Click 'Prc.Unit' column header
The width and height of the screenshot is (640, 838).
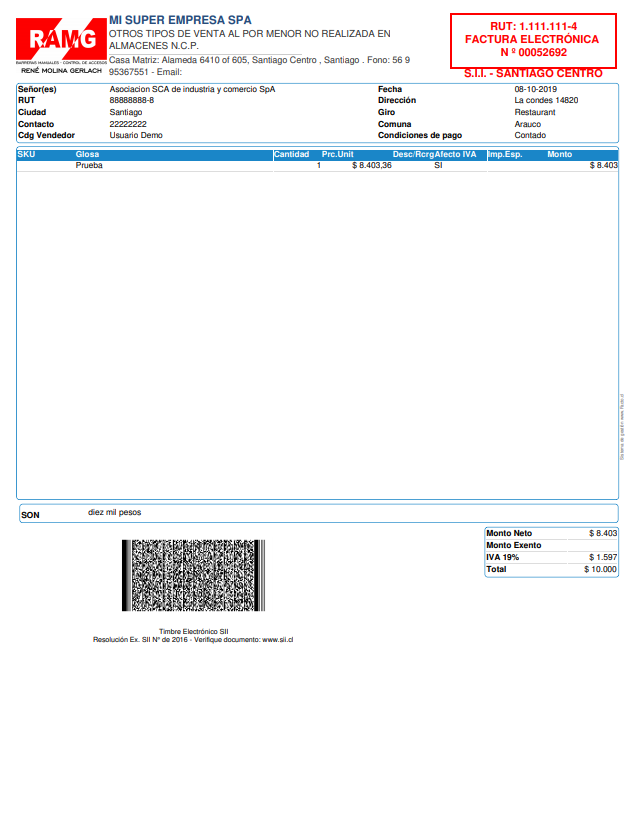338,154
